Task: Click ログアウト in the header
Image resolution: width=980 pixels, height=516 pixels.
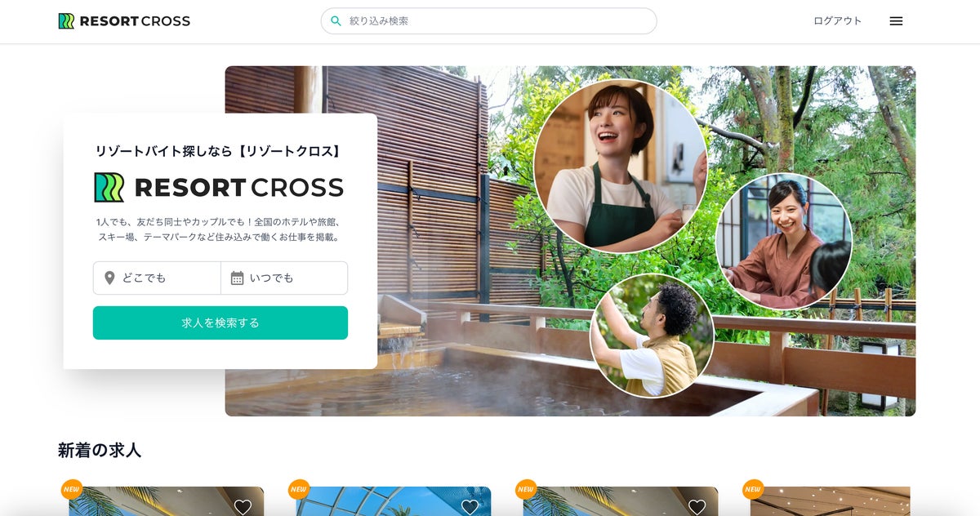Action: pyautogui.click(x=837, y=21)
